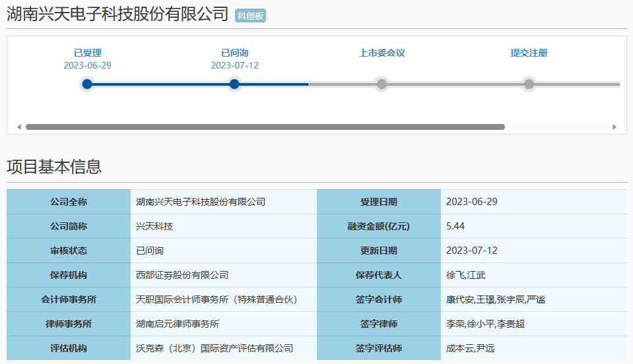Click the 律师事务所 header cell
This screenshot has width=633, height=364.
coord(69,324)
